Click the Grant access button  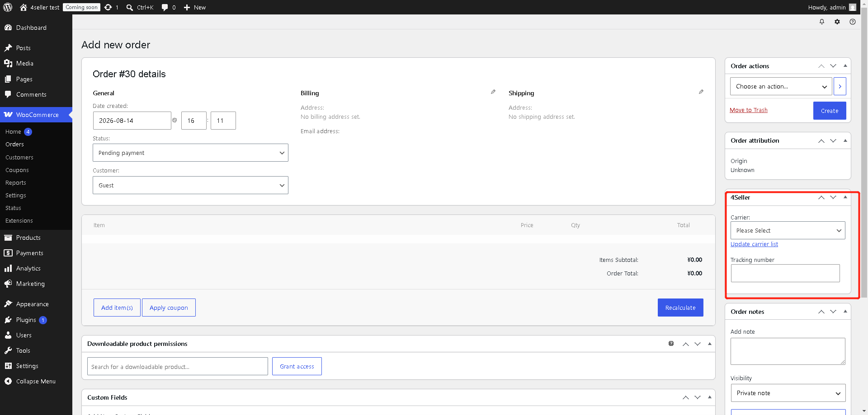pos(297,366)
